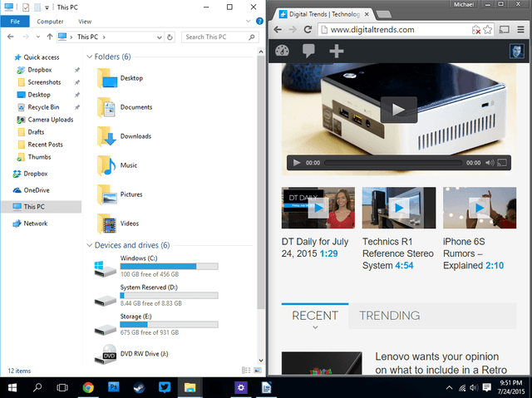Select the RECENT tab
This screenshot has width=532, height=398.
[315, 316]
